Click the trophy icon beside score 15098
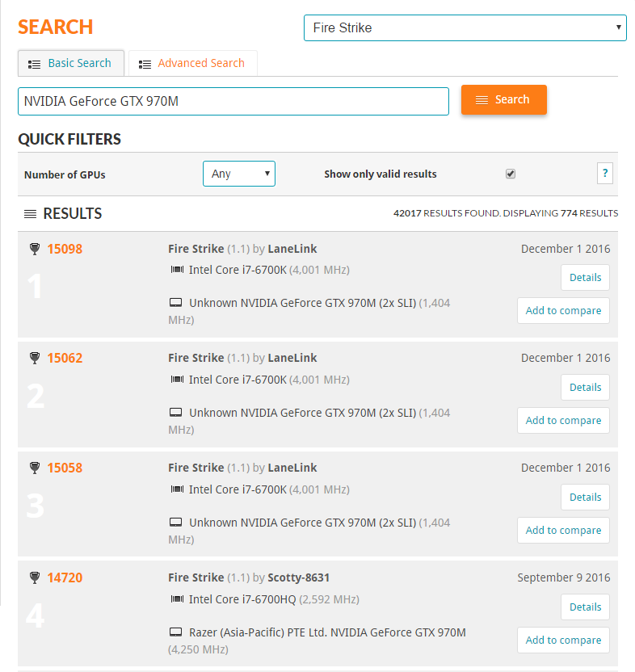The width and height of the screenshot is (635, 672). (34, 249)
